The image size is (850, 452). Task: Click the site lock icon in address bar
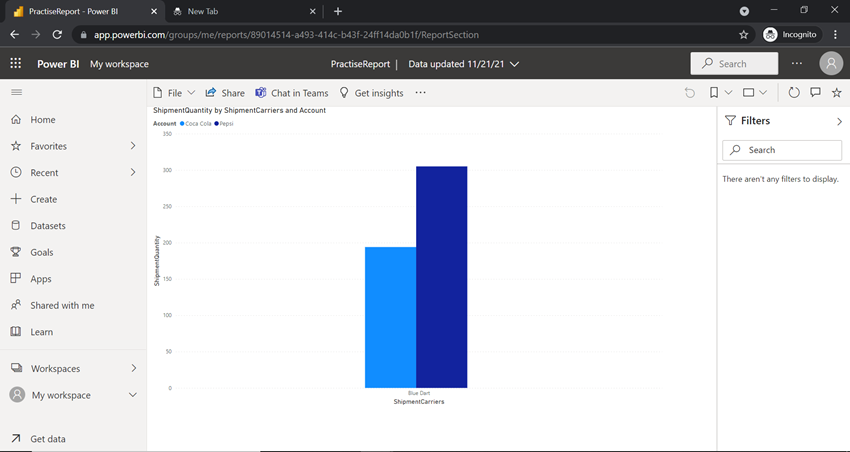coord(83,35)
